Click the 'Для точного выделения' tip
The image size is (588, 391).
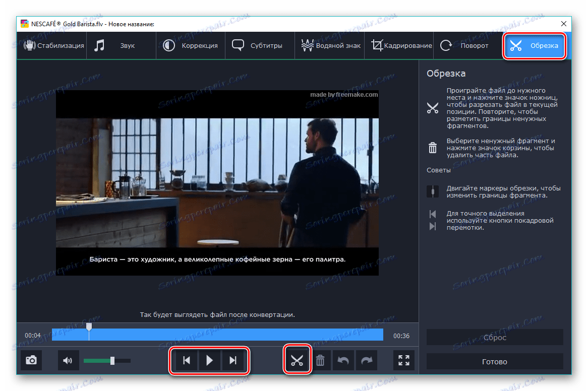click(x=500, y=220)
